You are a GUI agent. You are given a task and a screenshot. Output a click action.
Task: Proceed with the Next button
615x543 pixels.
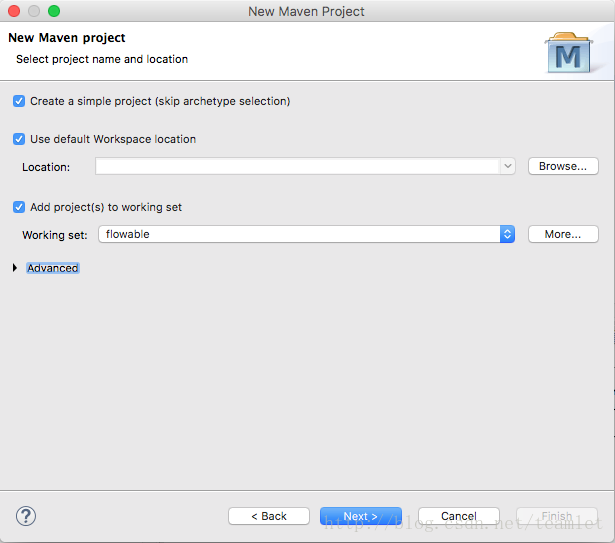click(361, 516)
